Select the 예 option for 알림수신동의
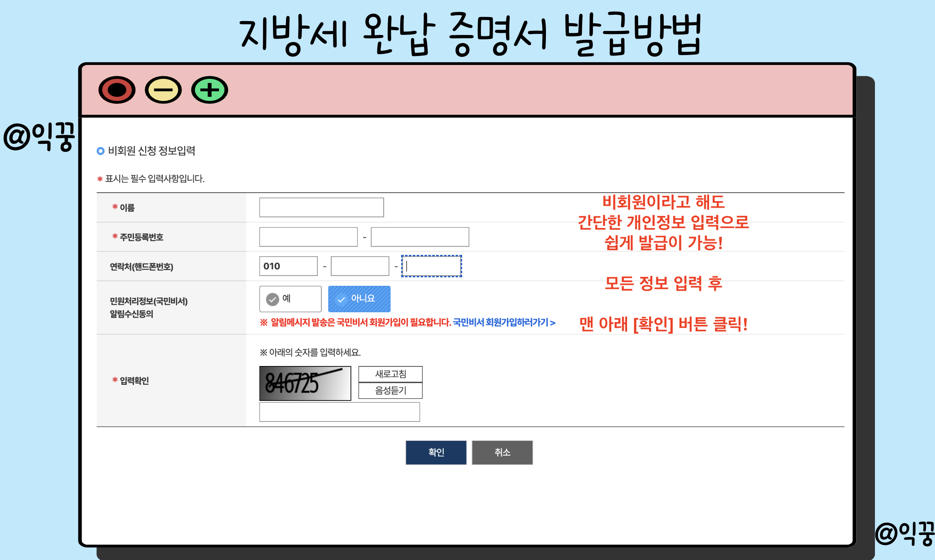The height and width of the screenshot is (560, 935). pos(290,299)
